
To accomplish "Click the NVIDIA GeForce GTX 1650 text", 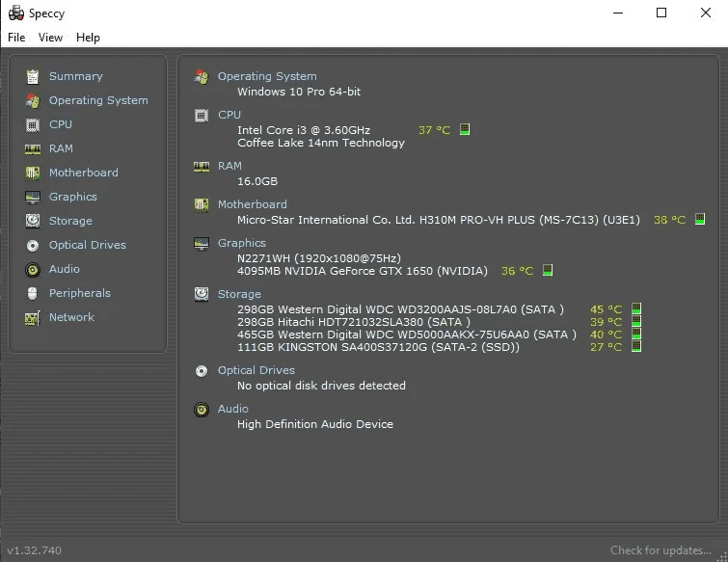I will pyautogui.click(x=363, y=271).
